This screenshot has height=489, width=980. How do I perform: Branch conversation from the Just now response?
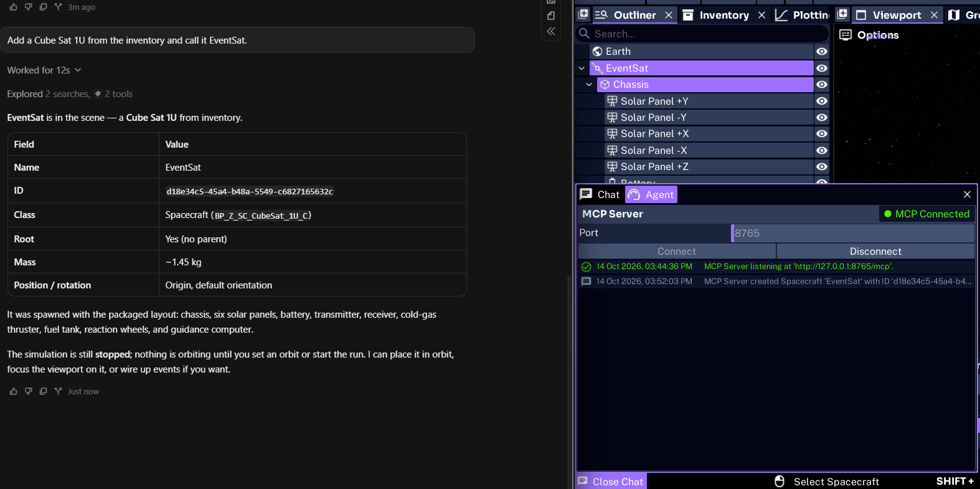point(58,391)
